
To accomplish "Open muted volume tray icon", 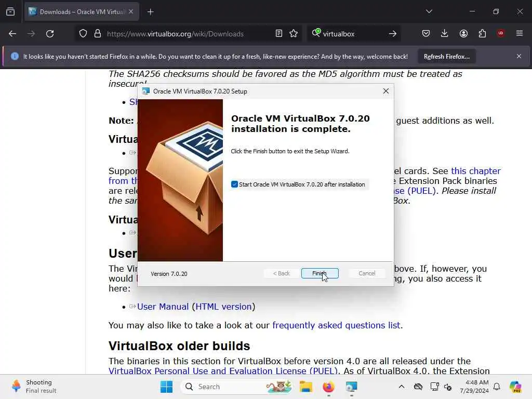I will pyautogui.click(x=448, y=387).
